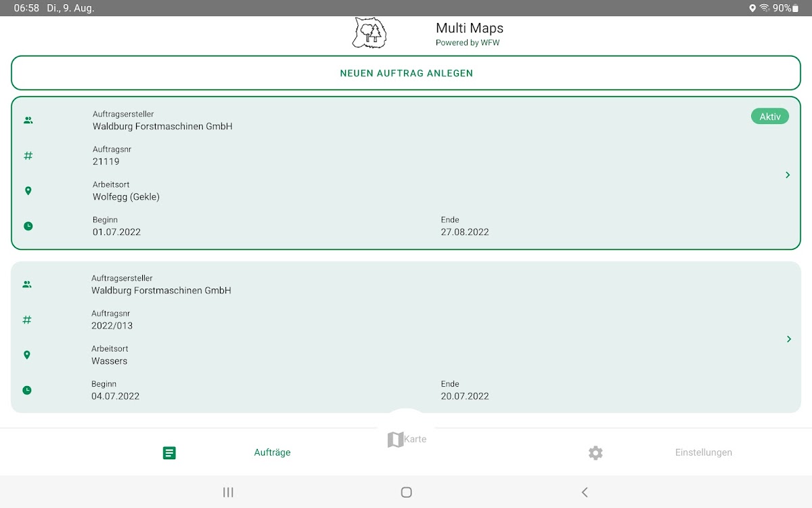
Task: Tap Android back navigation arrow
Action: (x=585, y=492)
